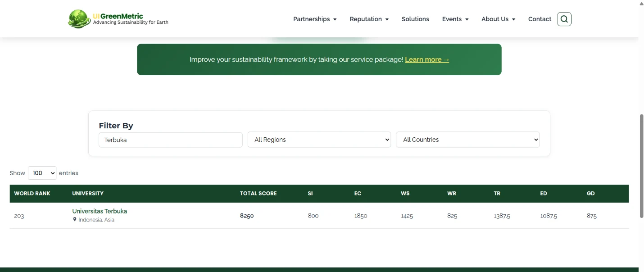Open the All Regions dropdown

coord(319,140)
